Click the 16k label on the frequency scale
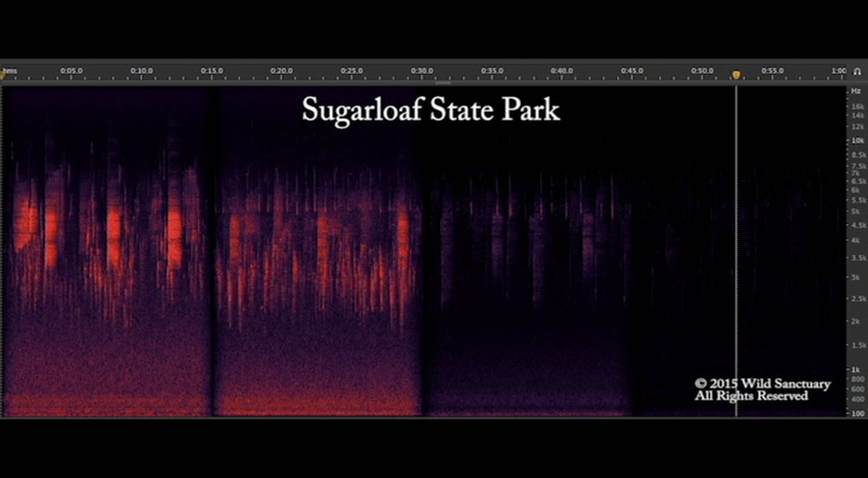 (x=858, y=106)
